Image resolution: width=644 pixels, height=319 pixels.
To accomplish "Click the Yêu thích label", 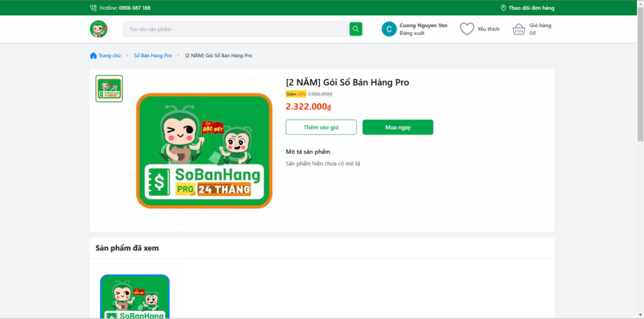I will (488, 29).
